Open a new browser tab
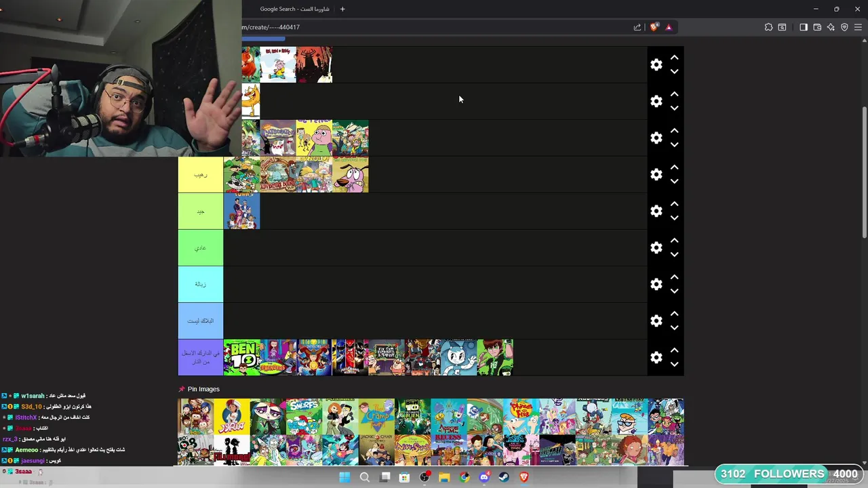The height and width of the screenshot is (488, 868). coord(342,9)
